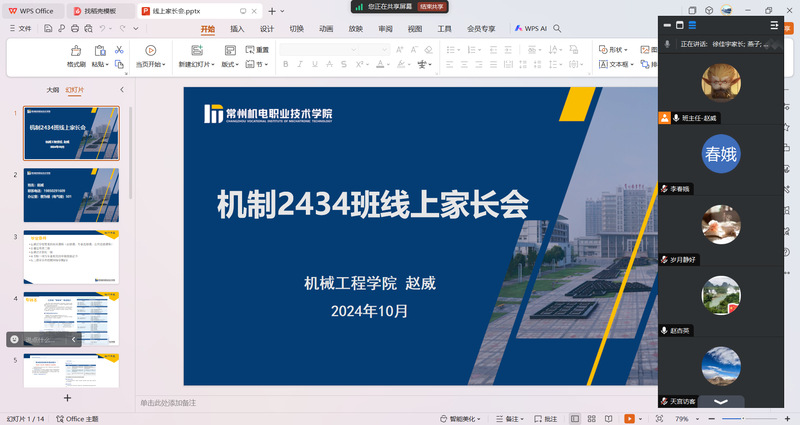Click the orange slideshow play button
Image resolution: width=800 pixels, height=425 pixels.
629,418
